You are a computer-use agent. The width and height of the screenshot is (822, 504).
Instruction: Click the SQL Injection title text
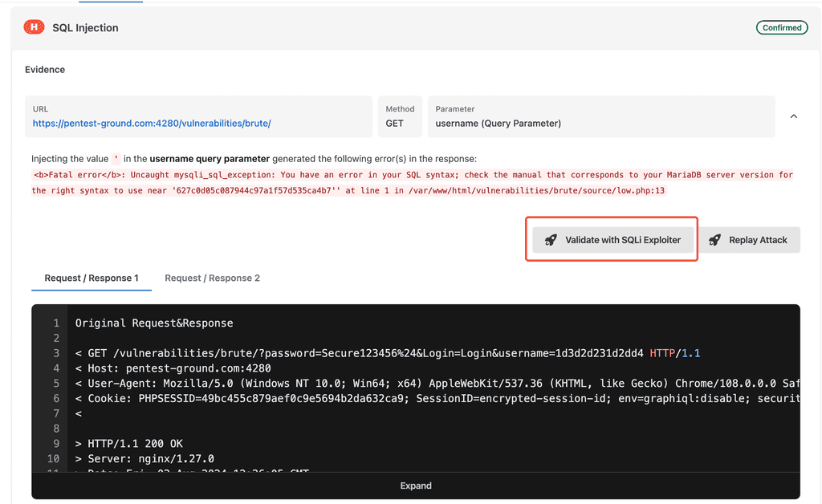click(x=85, y=26)
